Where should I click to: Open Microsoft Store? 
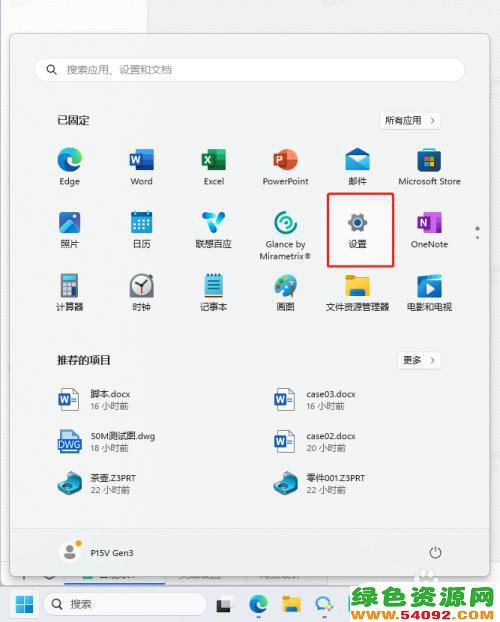coord(429,167)
